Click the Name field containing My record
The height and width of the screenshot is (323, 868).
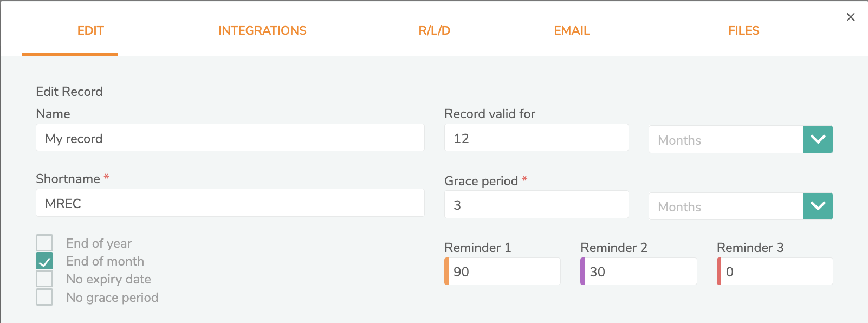point(230,138)
